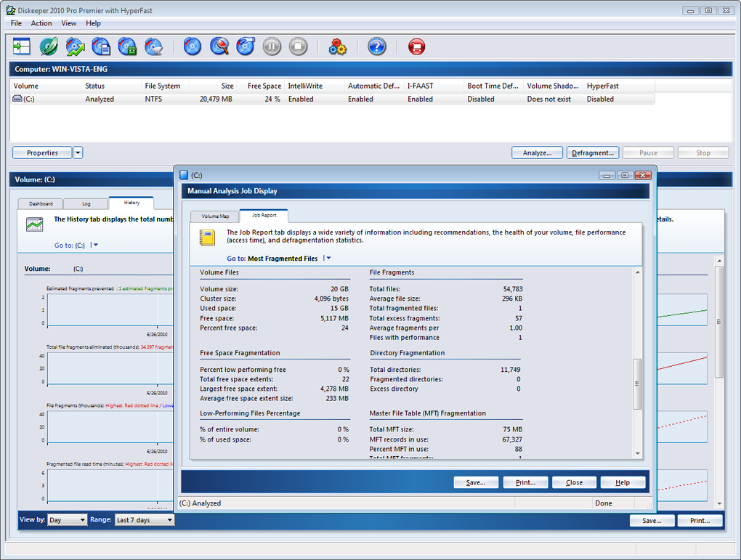Click the disc with calendar grid icon
This screenshot has width=741, height=560.
(127, 47)
